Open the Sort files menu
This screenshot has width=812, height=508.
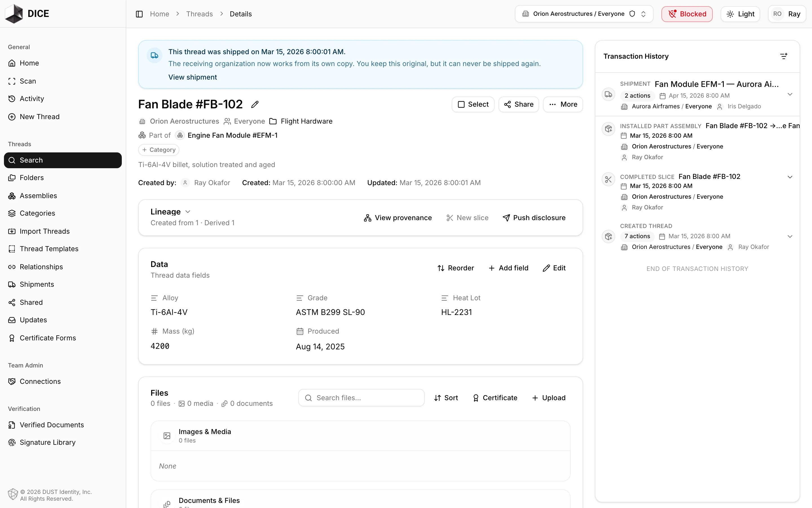click(x=446, y=398)
